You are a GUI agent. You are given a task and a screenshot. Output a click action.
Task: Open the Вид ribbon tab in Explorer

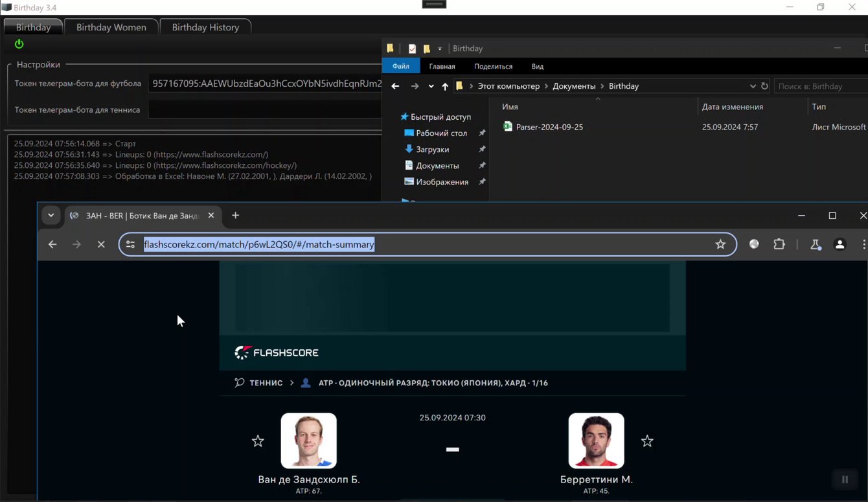(x=538, y=66)
